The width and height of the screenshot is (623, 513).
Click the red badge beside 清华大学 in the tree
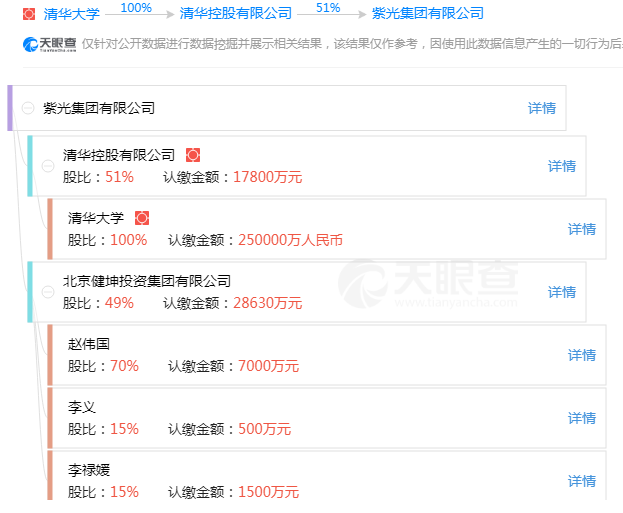142,218
